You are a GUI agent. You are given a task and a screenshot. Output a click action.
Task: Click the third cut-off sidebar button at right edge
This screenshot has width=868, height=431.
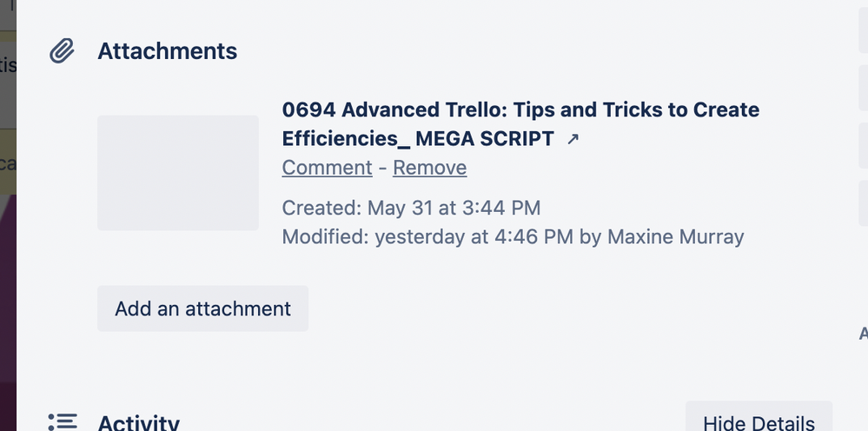[x=863, y=145]
